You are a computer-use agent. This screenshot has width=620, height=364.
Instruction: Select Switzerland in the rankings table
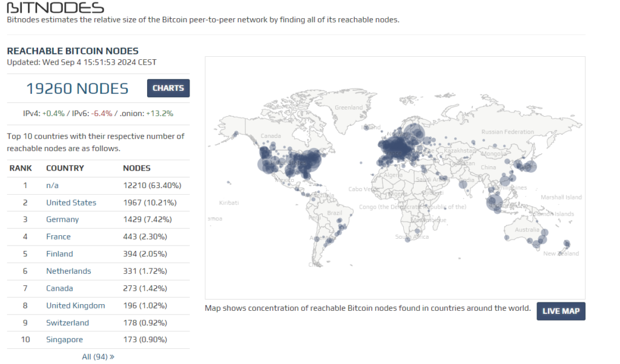pos(67,323)
